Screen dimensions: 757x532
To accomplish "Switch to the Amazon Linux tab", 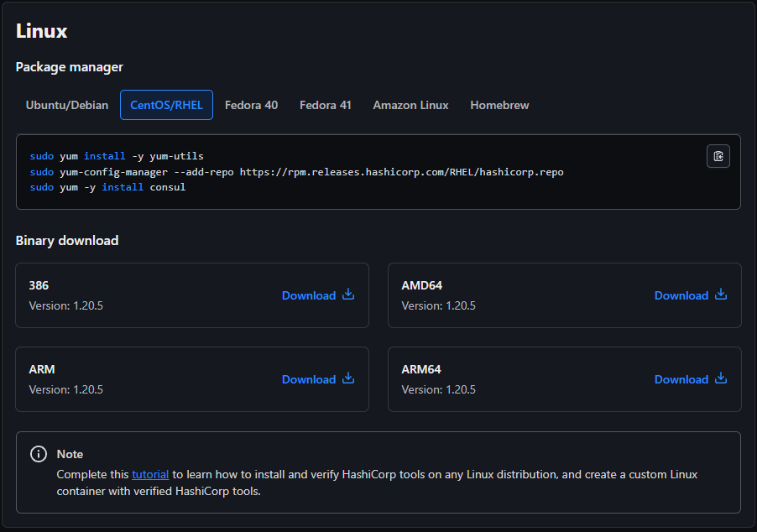I will point(410,105).
